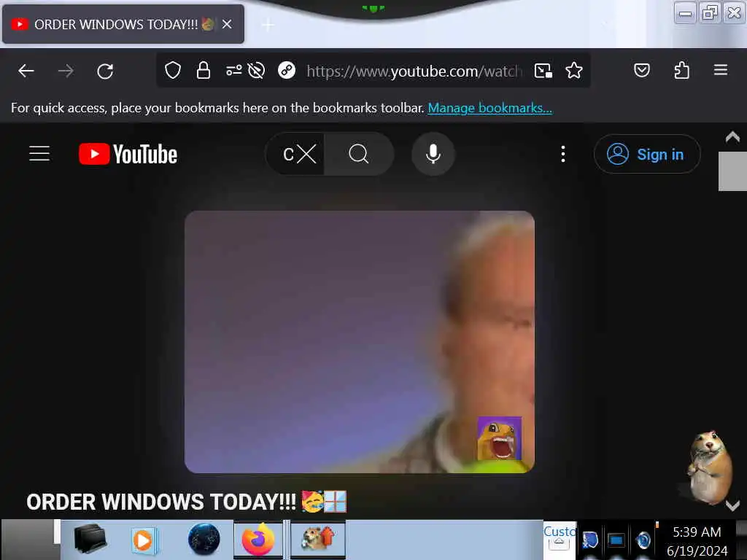
Task: Click the Sign in button
Action: (646, 154)
